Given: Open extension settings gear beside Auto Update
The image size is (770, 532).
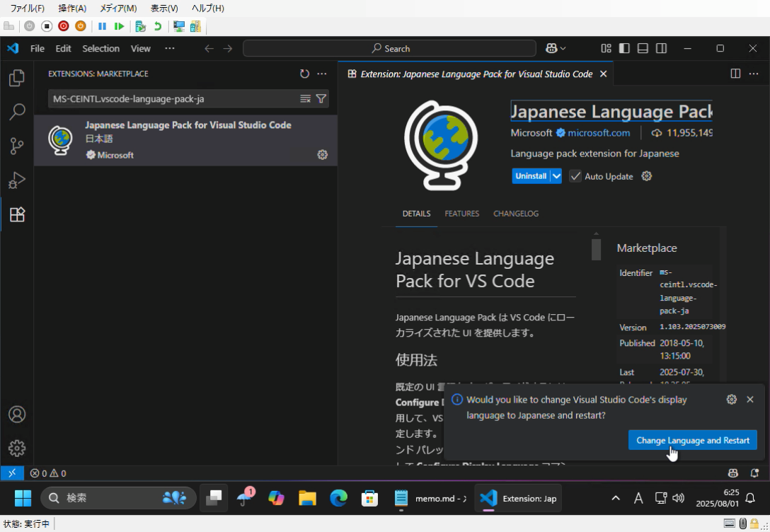Looking at the screenshot, I should point(646,176).
